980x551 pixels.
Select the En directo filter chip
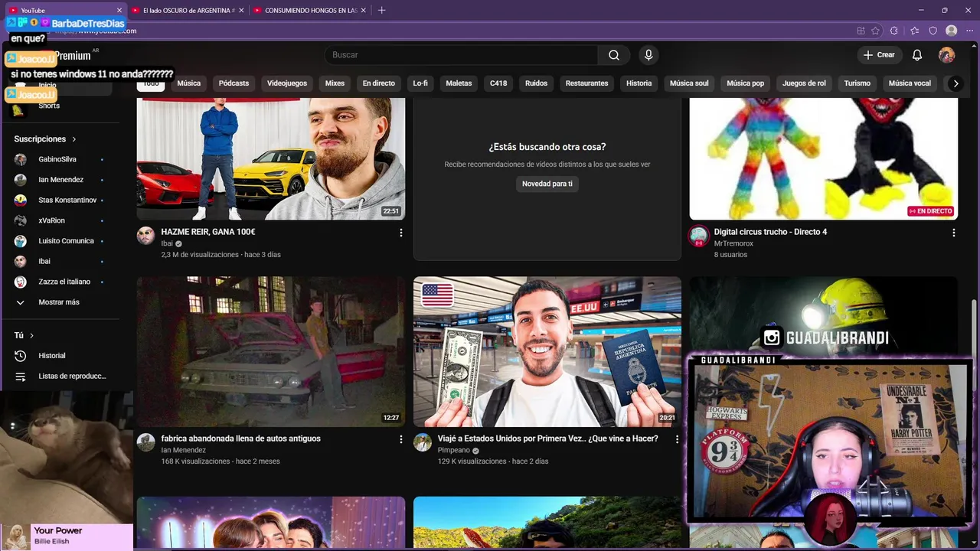(379, 83)
